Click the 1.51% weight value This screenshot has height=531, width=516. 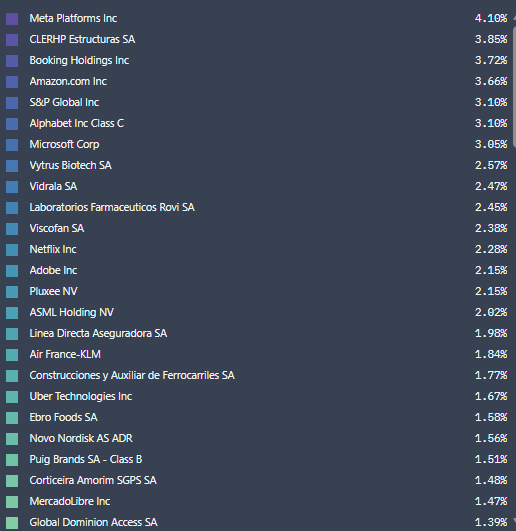tap(491, 459)
